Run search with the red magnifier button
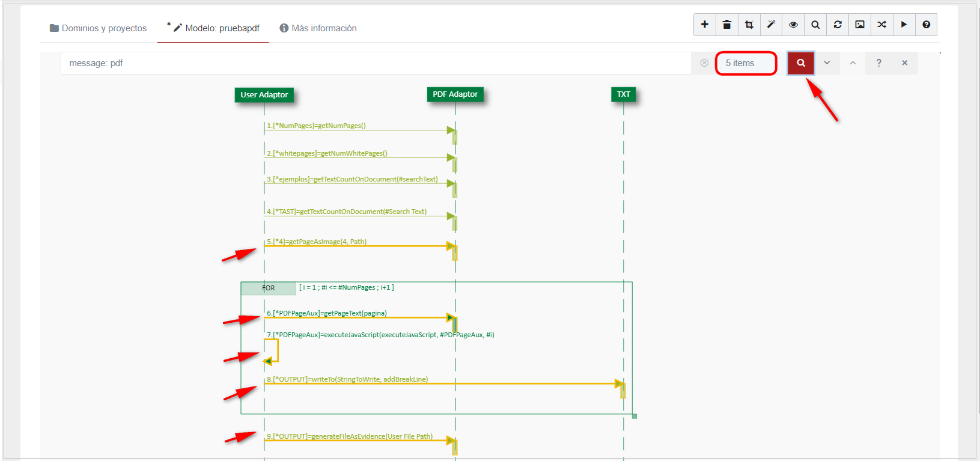 coord(800,63)
